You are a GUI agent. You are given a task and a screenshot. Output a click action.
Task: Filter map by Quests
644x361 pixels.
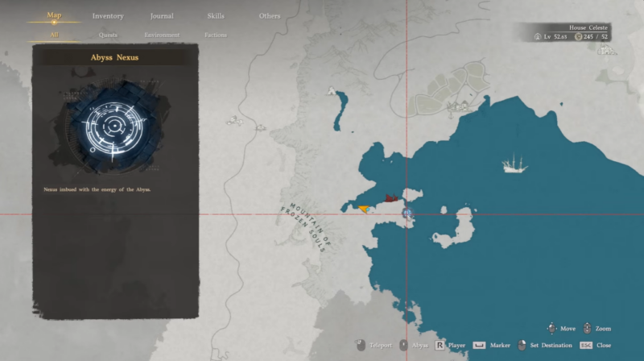[108, 35]
